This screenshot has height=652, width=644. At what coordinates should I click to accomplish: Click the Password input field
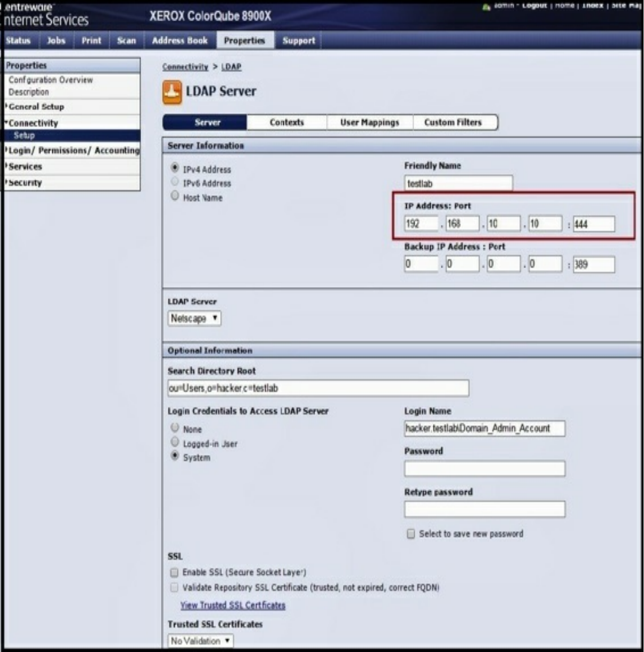(x=485, y=469)
